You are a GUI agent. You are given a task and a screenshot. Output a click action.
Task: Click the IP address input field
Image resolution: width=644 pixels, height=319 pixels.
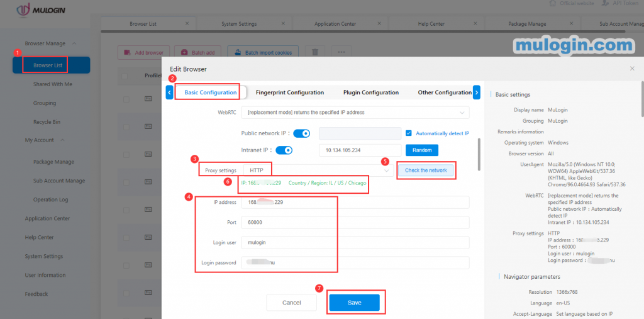(355, 202)
